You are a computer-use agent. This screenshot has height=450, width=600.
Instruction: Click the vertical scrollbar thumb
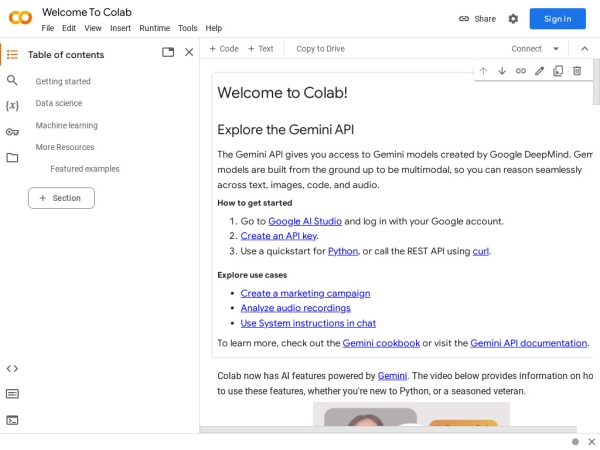[596, 82]
